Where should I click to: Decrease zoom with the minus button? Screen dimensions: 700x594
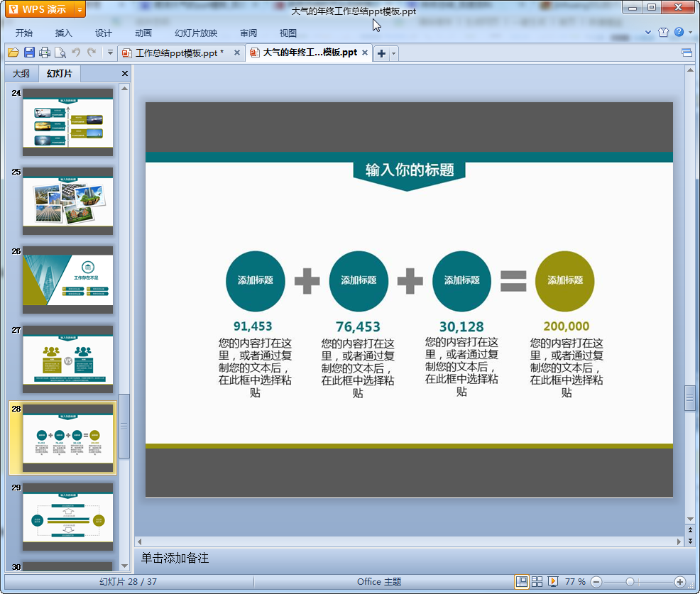(x=596, y=582)
